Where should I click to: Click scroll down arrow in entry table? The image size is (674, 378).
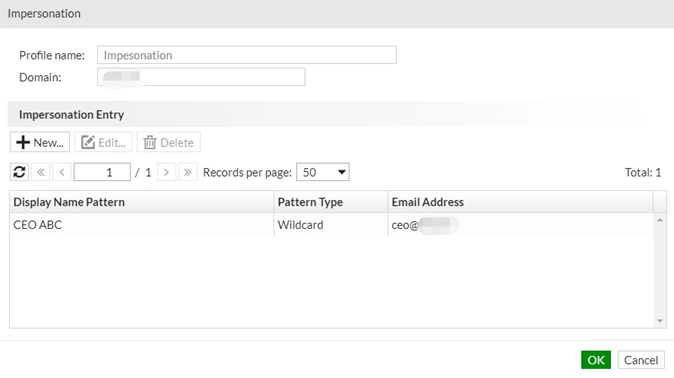pos(660,321)
